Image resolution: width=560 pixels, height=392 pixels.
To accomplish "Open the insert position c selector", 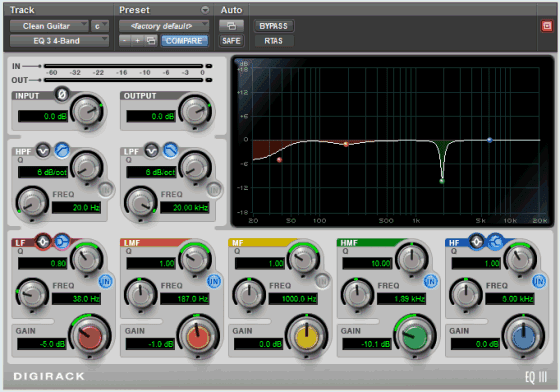I will click(100, 26).
